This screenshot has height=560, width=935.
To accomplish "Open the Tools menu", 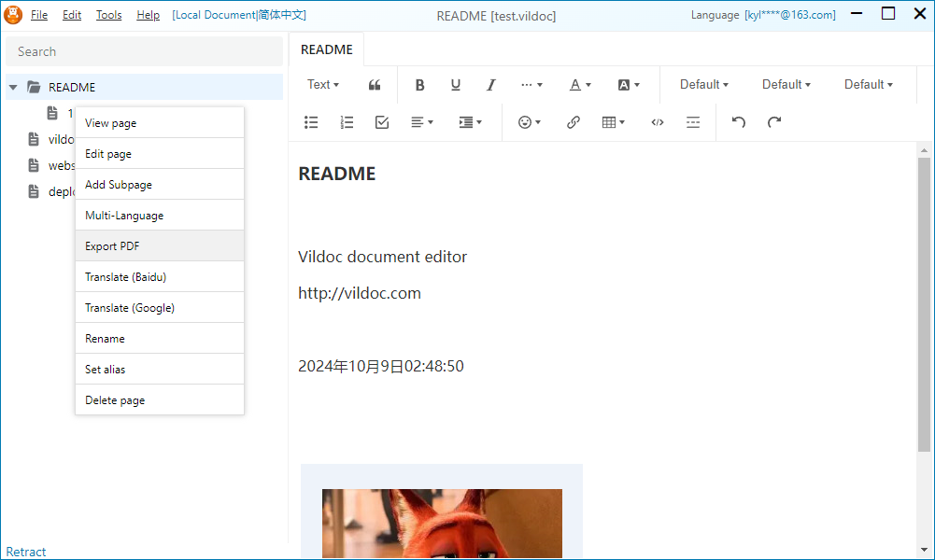I will (x=108, y=15).
